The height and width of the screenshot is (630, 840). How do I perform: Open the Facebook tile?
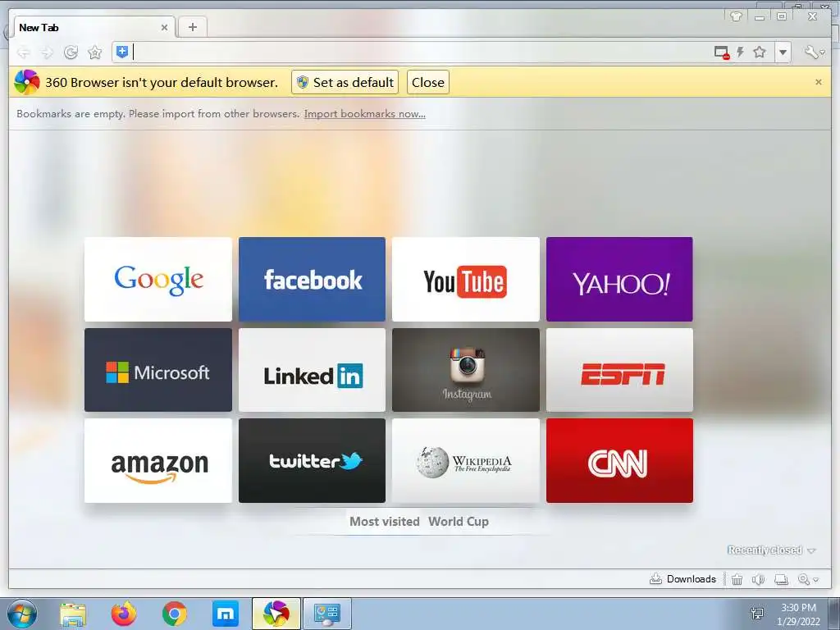coord(312,279)
